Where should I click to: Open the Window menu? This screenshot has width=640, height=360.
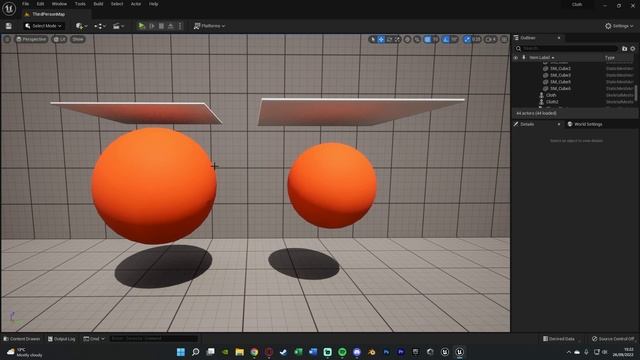click(59, 4)
